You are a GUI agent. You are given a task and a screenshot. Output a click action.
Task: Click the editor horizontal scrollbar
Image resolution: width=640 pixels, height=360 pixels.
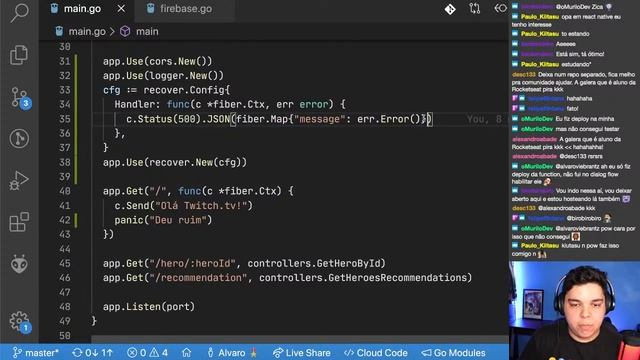point(300,339)
